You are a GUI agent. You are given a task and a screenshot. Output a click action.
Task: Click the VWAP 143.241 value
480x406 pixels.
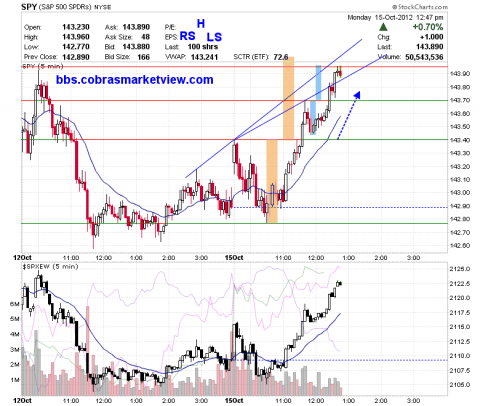[x=204, y=57]
